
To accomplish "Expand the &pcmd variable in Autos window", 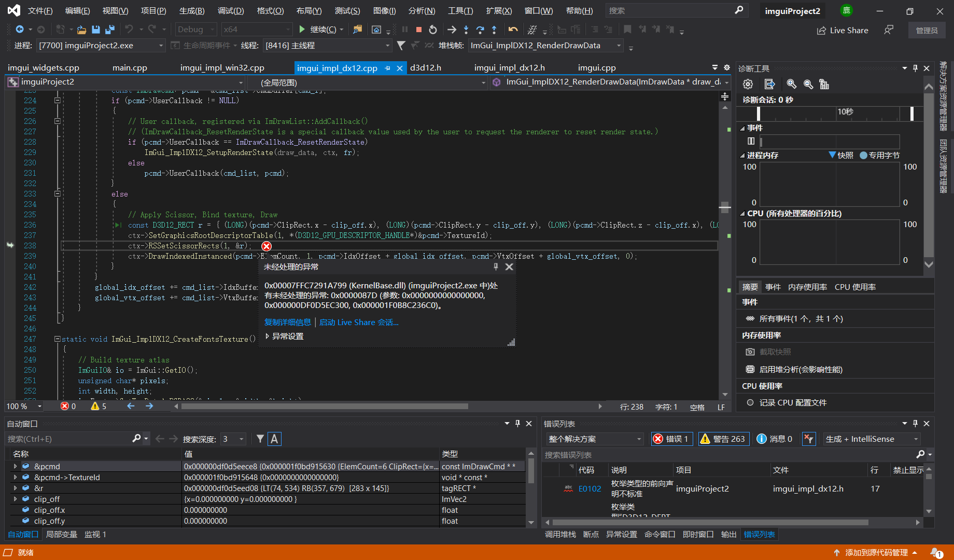I will pyautogui.click(x=15, y=466).
